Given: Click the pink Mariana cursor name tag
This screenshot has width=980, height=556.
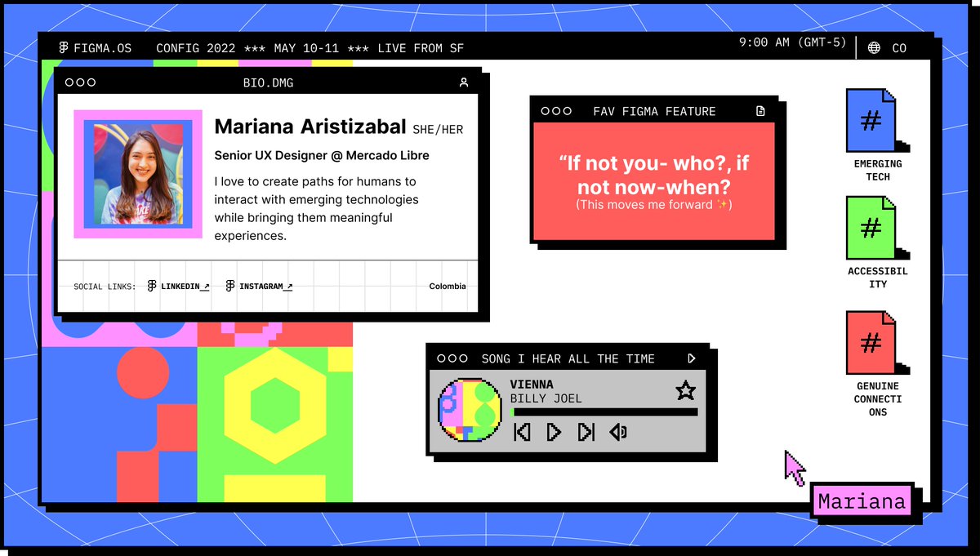Looking at the screenshot, I should [x=862, y=501].
